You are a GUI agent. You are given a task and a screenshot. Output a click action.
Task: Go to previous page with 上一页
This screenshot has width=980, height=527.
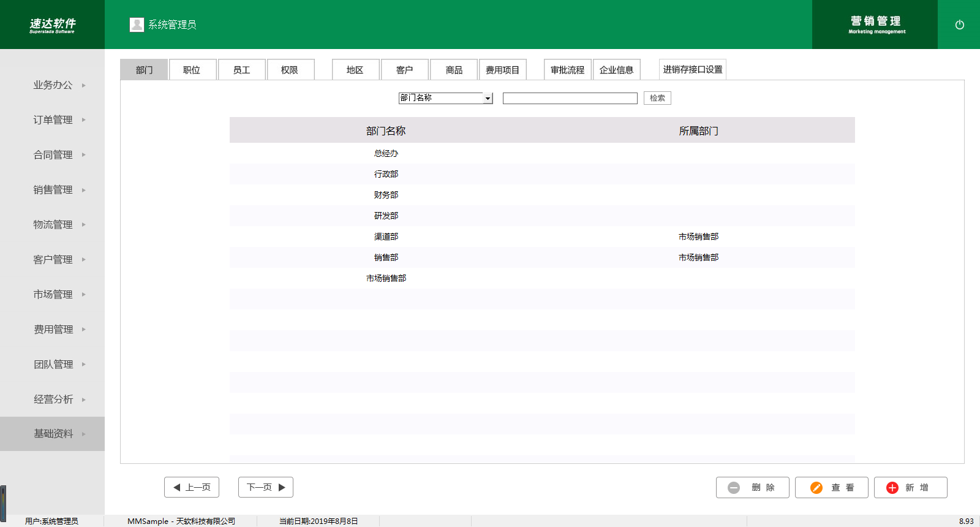[192, 487]
